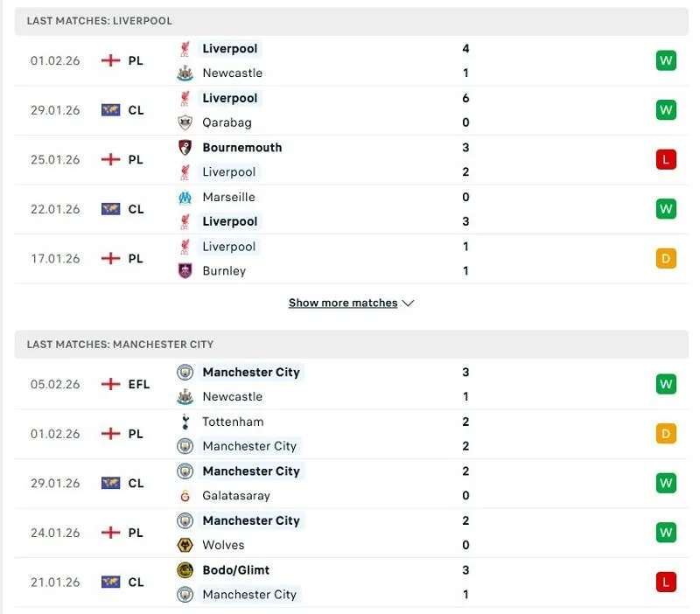This screenshot has height=614, width=700.
Task: Click the Bodo/Glimt club crest icon
Action: [185, 570]
